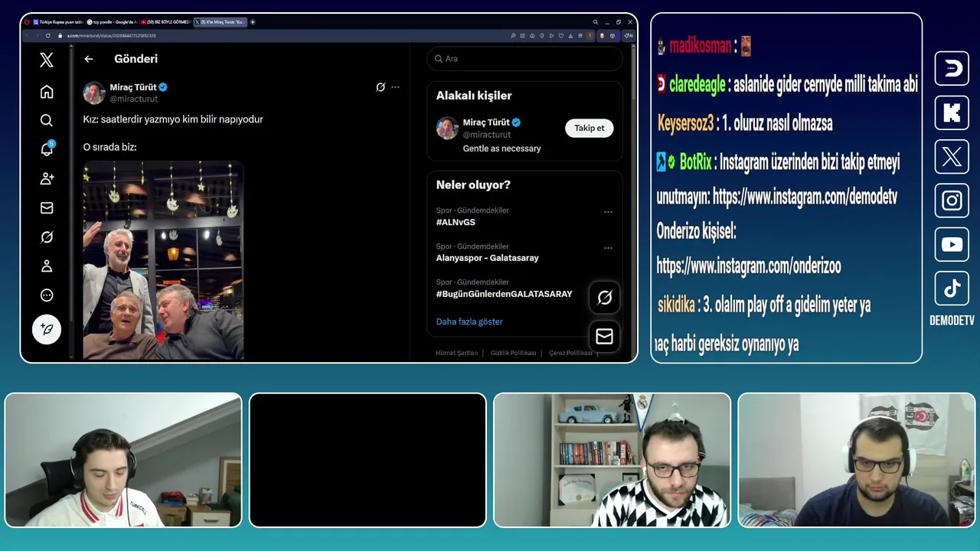Click Miraç Türüt name on the post header

133,87
